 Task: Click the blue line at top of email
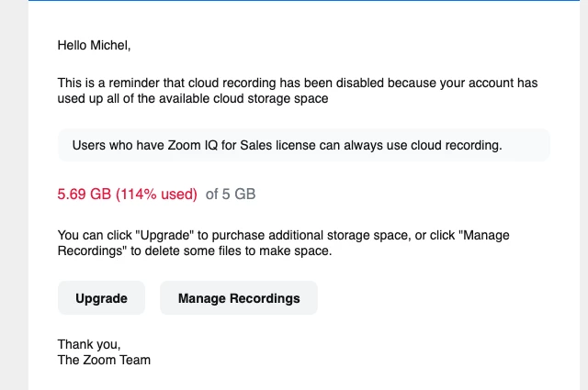tap(304, 0)
